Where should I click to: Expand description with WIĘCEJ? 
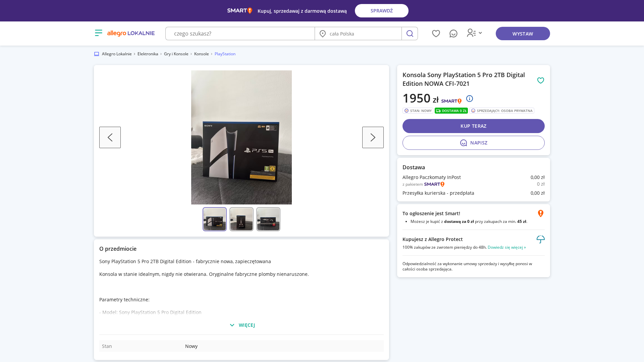242,325
